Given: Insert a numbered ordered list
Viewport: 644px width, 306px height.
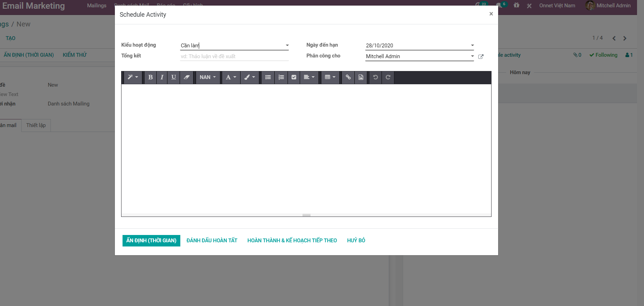Looking at the screenshot, I should pyautogui.click(x=281, y=77).
